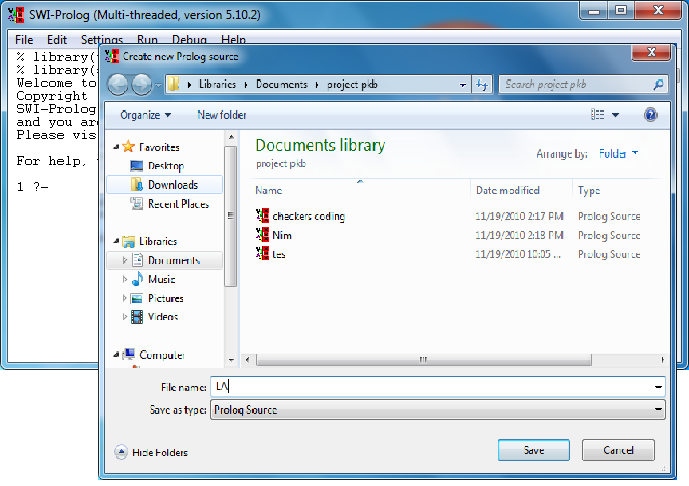Open address bar previous locations dropdown

click(463, 85)
